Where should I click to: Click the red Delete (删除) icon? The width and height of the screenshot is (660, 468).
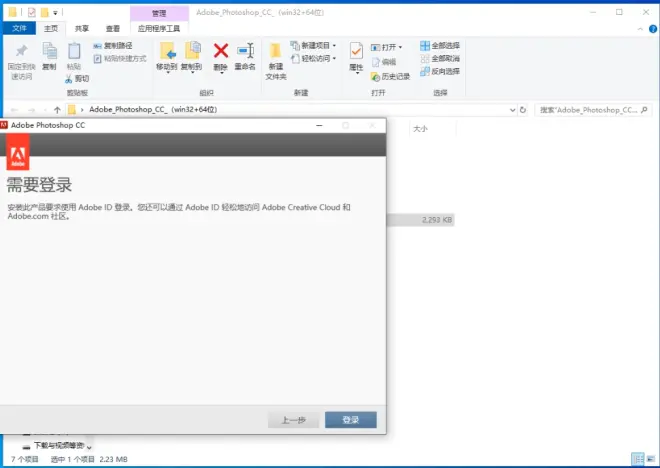[x=221, y=51]
